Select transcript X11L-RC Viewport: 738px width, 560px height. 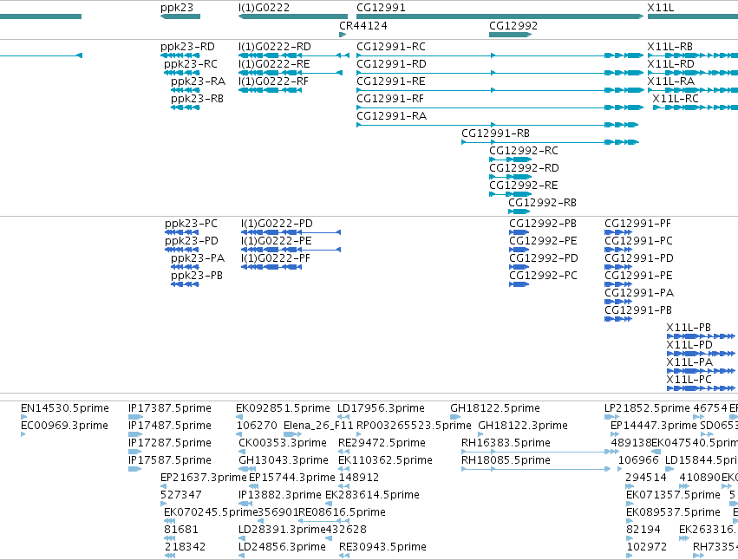point(676,99)
